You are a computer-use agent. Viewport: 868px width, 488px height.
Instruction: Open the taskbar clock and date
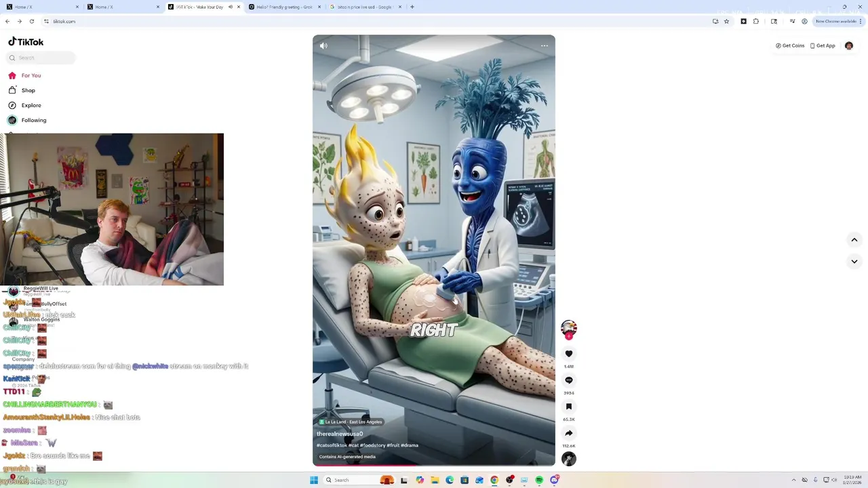(852, 480)
